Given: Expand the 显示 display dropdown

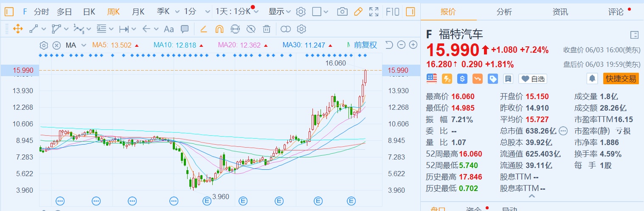Looking at the screenshot, I should pos(280,11).
